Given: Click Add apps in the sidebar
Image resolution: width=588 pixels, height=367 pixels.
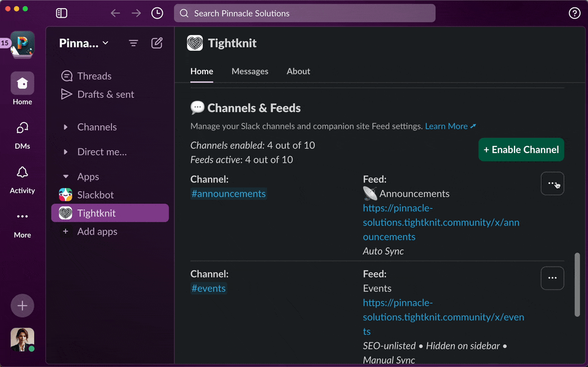Looking at the screenshot, I should (110, 232).
